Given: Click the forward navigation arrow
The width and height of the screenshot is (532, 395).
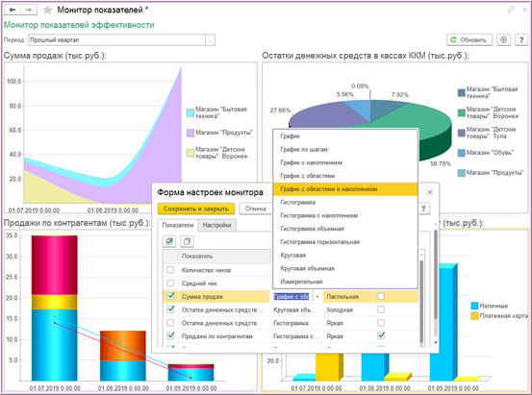Looking at the screenshot, I should (x=29, y=10).
